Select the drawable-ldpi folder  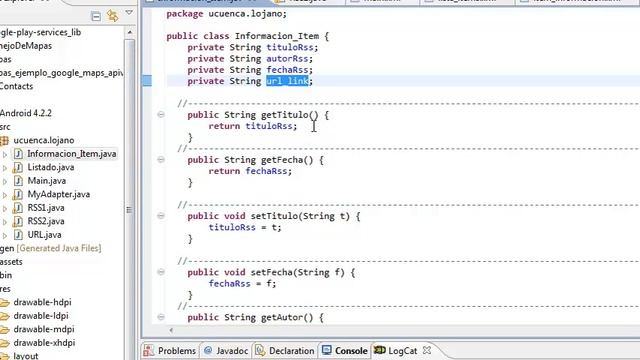pos(41,316)
